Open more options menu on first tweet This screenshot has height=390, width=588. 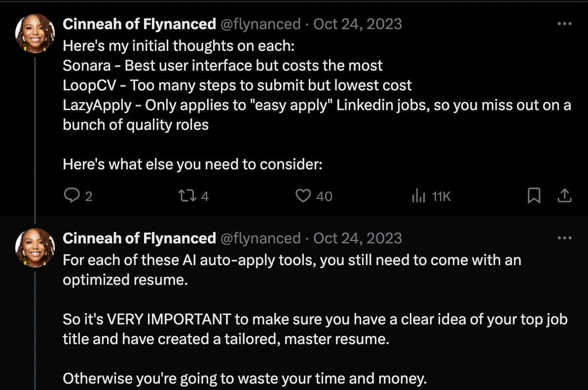564,24
